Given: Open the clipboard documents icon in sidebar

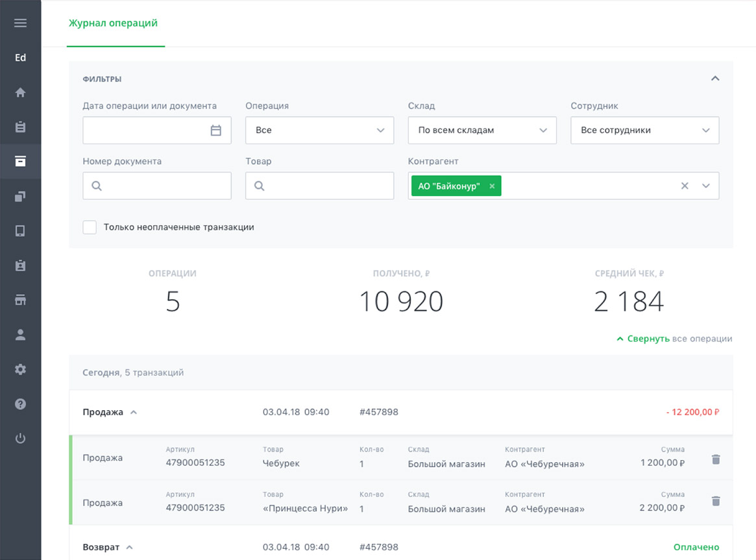Looking at the screenshot, I should 20,127.
